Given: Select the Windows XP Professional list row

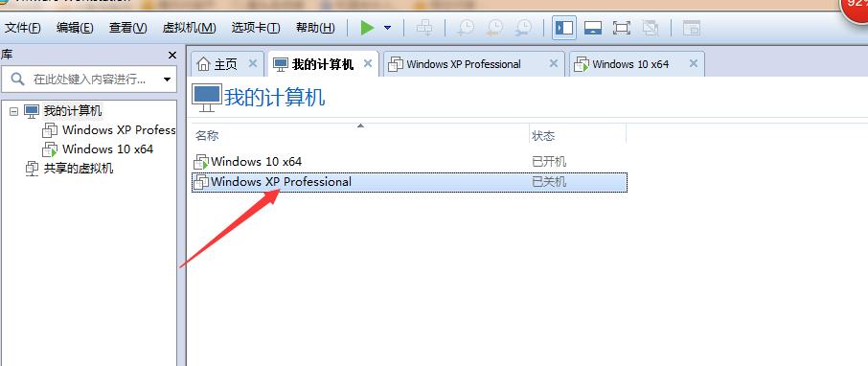Looking at the screenshot, I should point(410,182).
